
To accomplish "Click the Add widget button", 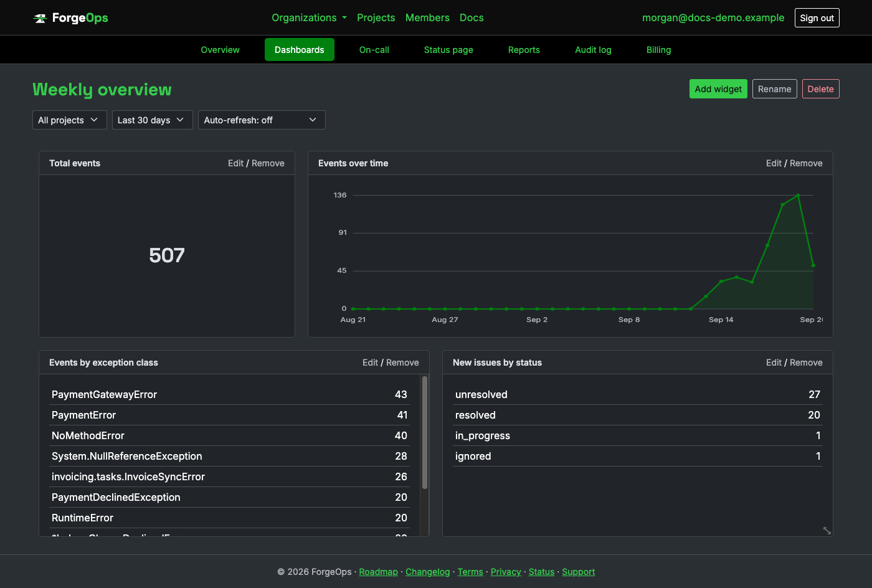I will pos(718,89).
